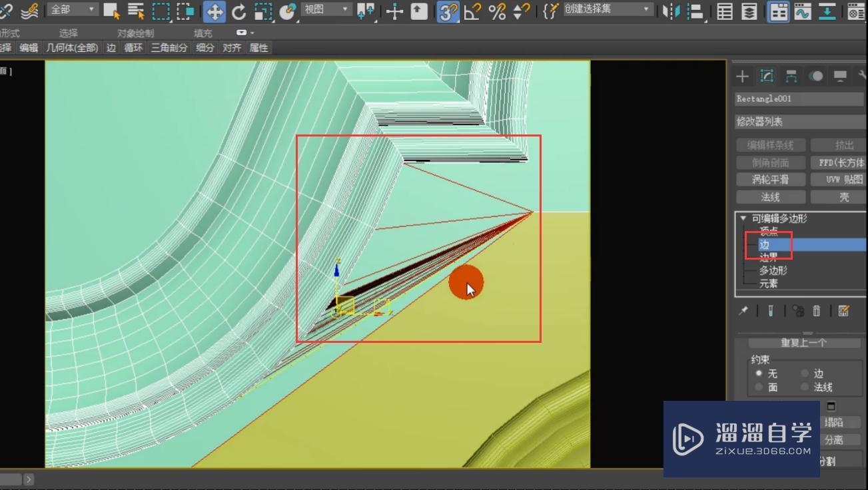The image size is (868, 490).
Task: Click the 壳 modifier button
Action: (x=839, y=197)
